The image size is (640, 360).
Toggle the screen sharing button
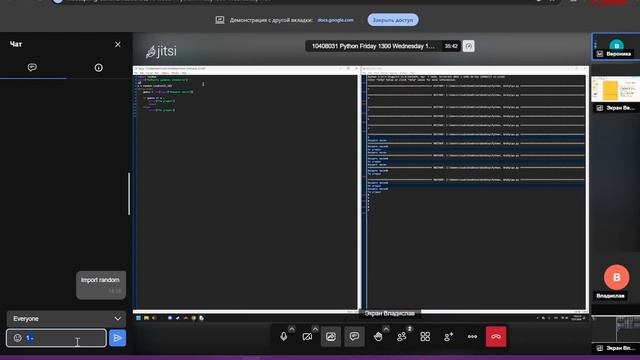point(331,337)
